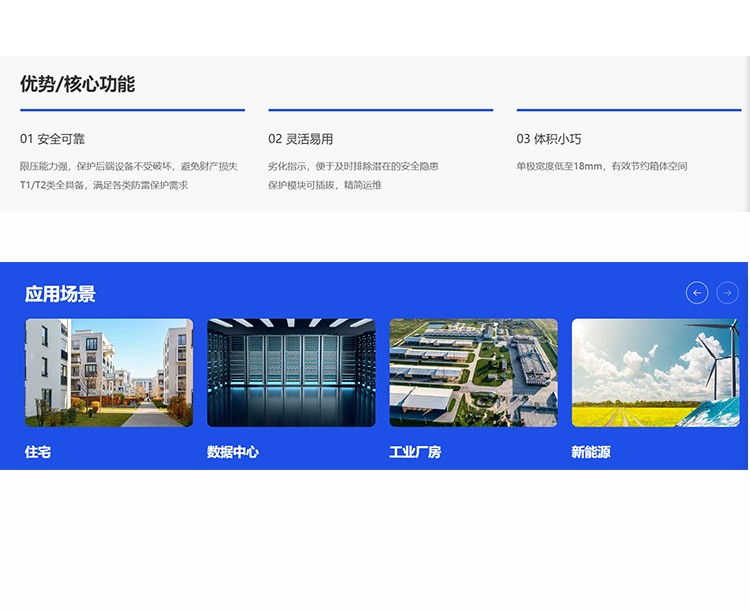Screen dimensions: 750x613
Task: Select the 住宅 scenario label
Action: click(x=38, y=452)
